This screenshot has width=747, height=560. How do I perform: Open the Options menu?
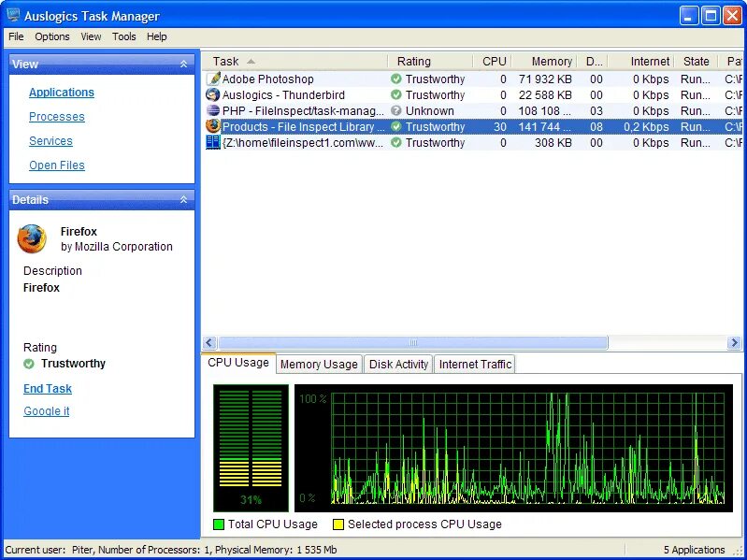click(52, 36)
